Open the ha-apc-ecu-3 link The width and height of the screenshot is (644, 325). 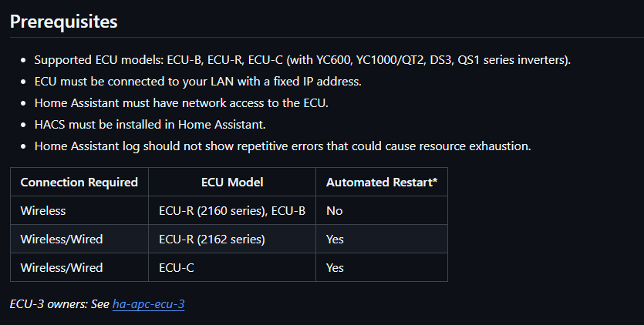[x=148, y=304]
